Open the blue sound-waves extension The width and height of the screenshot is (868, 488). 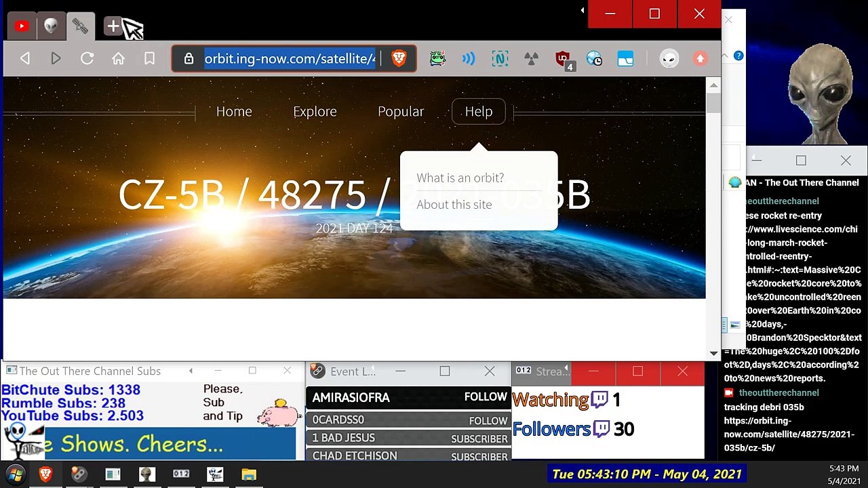pyautogui.click(x=469, y=59)
